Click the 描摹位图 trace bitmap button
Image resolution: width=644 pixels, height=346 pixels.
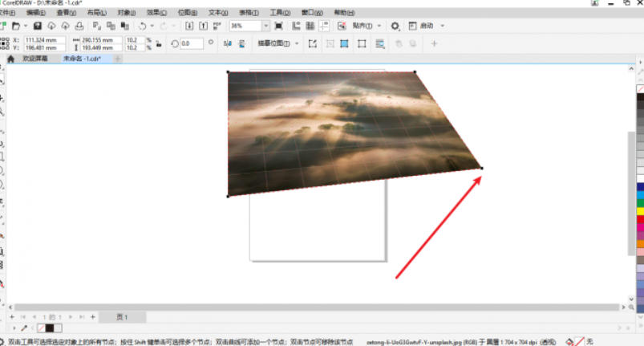pyautogui.click(x=273, y=43)
